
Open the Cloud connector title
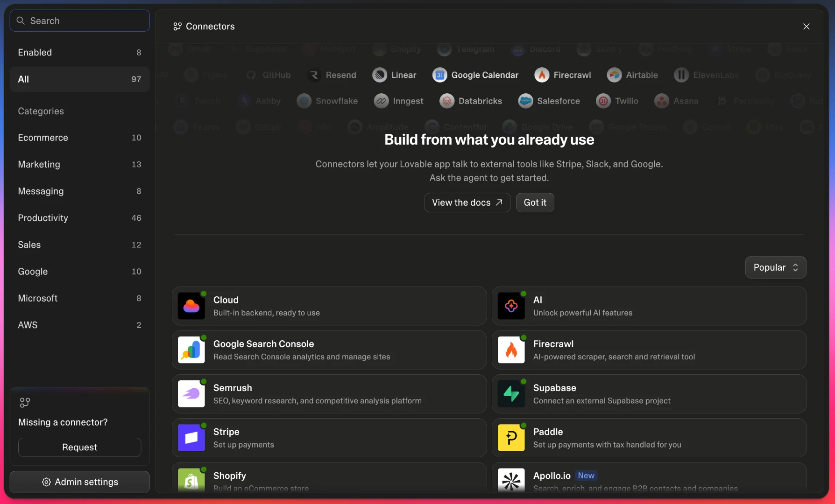click(226, 300)
